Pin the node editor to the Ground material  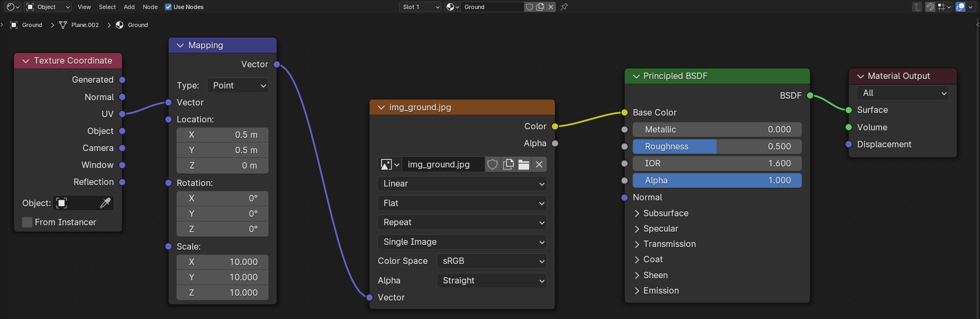(564, 7)
